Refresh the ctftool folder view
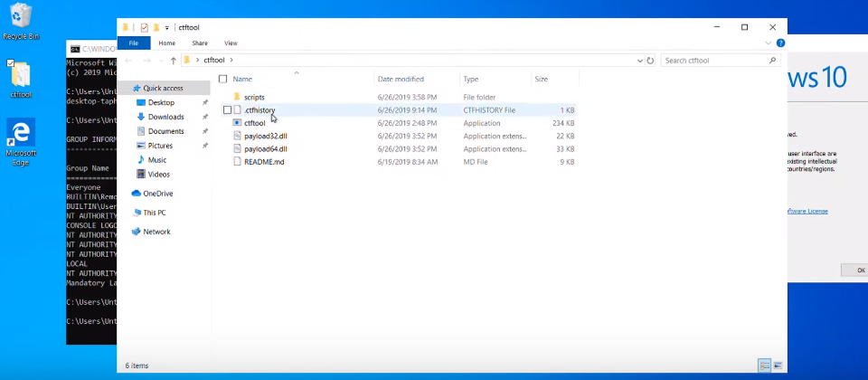 coord(651,61)
